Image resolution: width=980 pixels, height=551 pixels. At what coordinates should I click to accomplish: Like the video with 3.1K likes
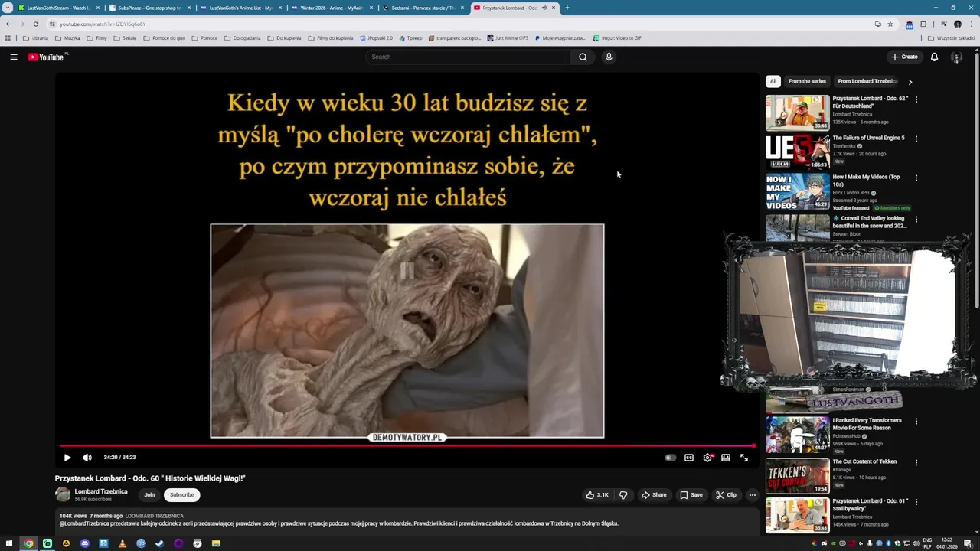click(x=597, y=495)
